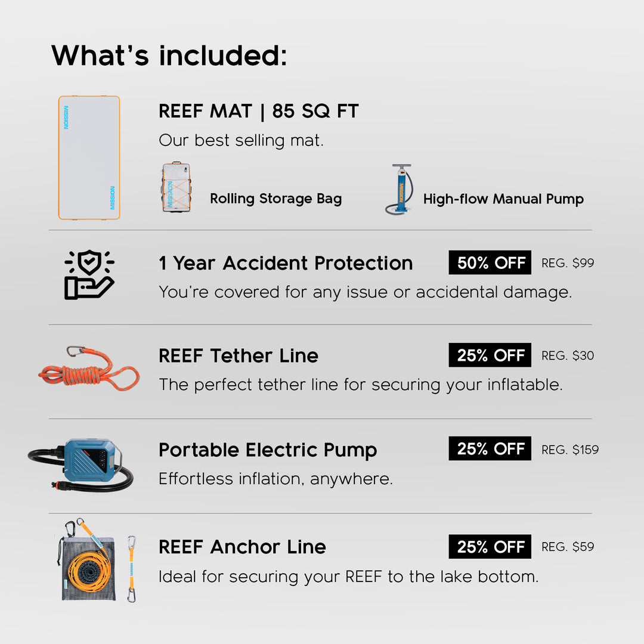Click 25% OFF badge for Portable Electric Pump
The height and width of the screenshot is (644, 644).
coord(490,449)
